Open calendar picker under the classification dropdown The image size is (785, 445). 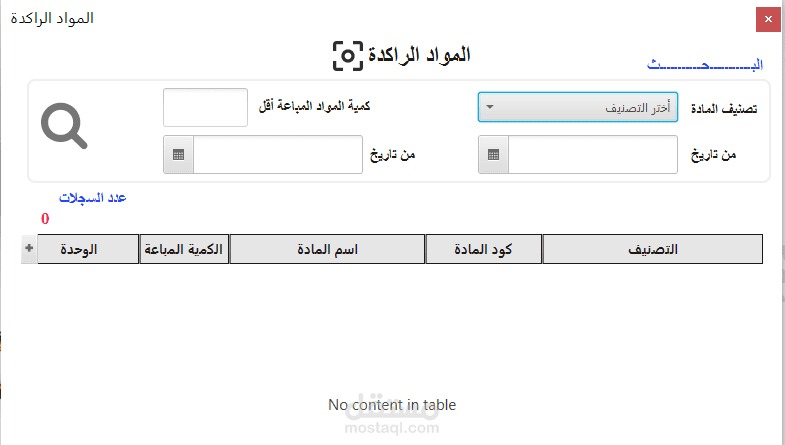coord(493,155)
